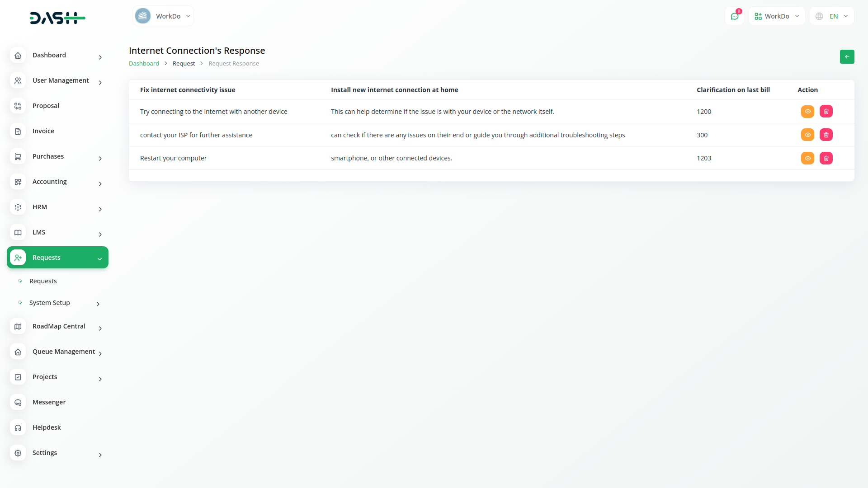Select the Requests submenu item
Viewport: 868px width, 488px height.
click(43, 281)
